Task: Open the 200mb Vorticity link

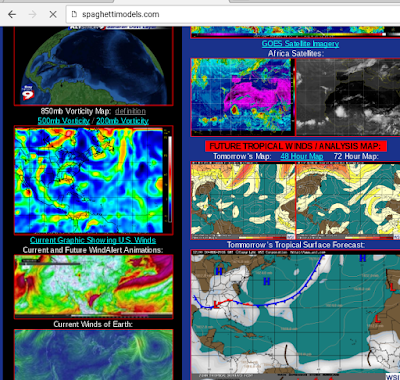Action: tap(122, 121)
